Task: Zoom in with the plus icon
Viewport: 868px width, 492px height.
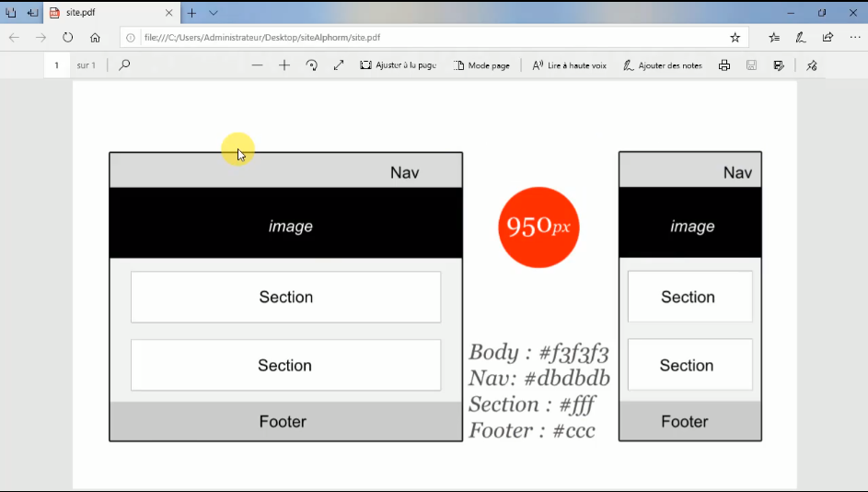Action: (284, 65)
